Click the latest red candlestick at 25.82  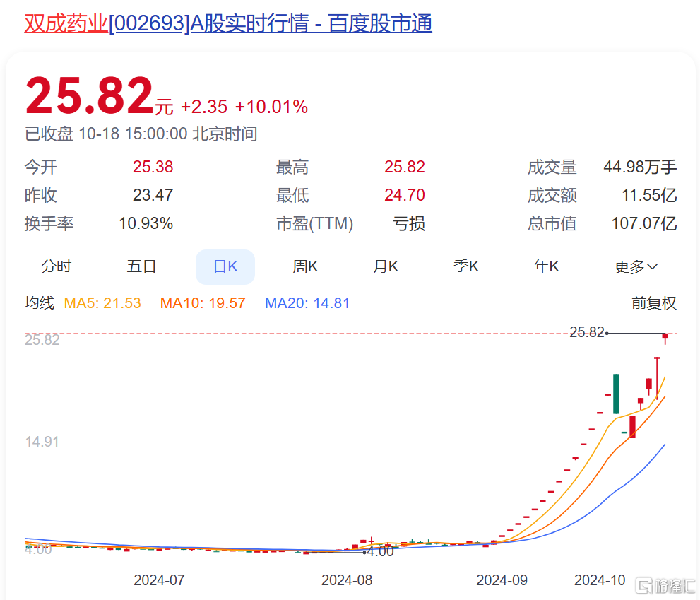point(665,338)
